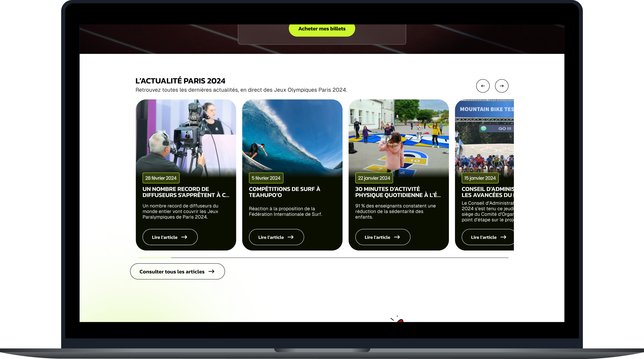Click summary text about Fédération Internationale de Surf
The width and height of the screenshot is (644, 359).
click(286, 211)
